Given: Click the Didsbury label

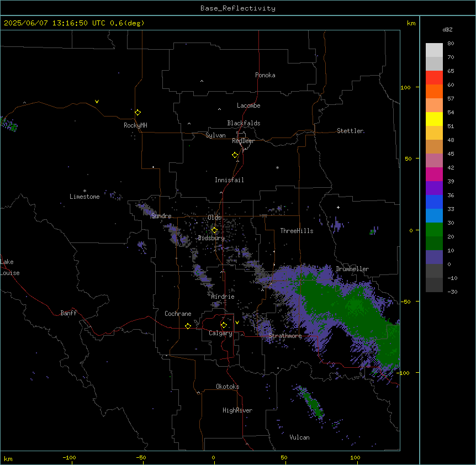Looking at the screenshot, I should pos(211,238).
